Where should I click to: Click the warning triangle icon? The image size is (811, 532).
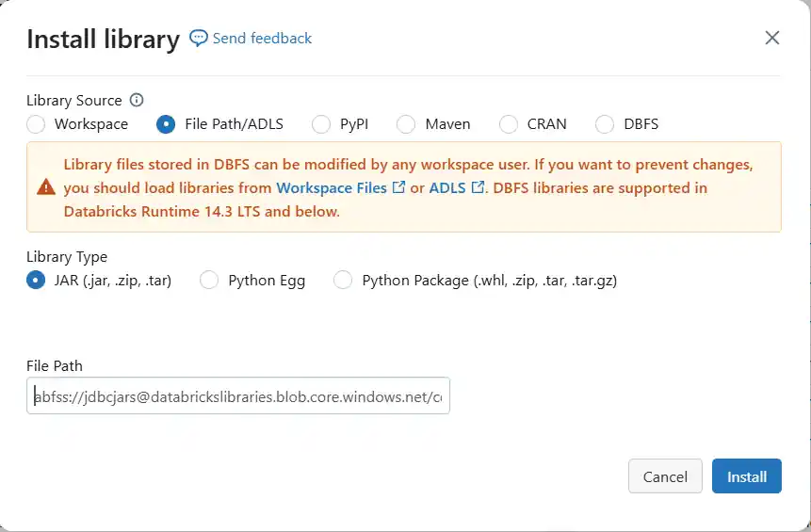(x=45, y=186)
